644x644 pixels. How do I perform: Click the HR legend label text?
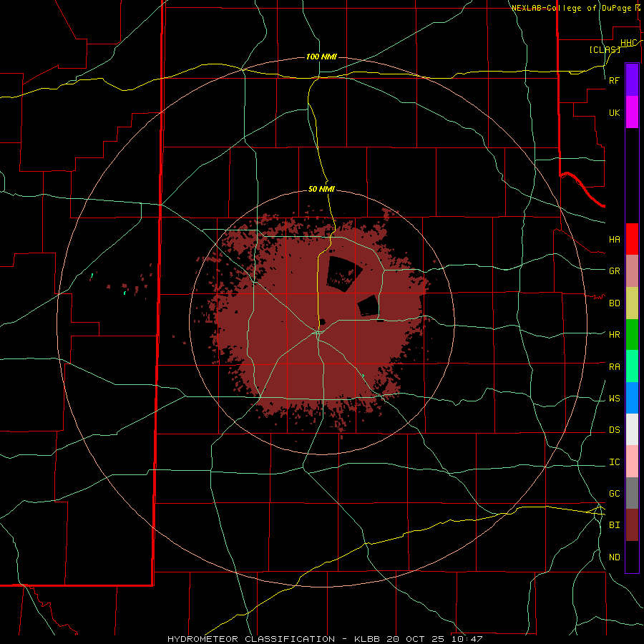tap(614, 335)
